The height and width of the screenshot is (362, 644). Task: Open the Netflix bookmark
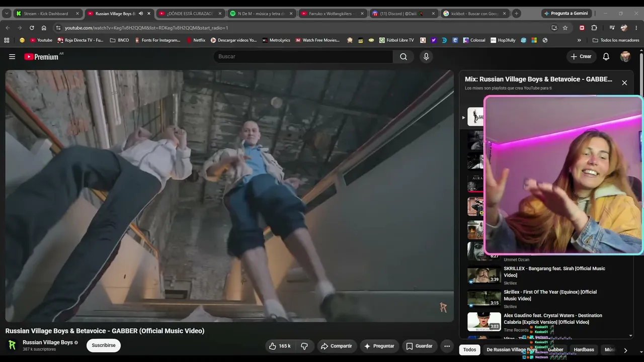pos(196,40)
